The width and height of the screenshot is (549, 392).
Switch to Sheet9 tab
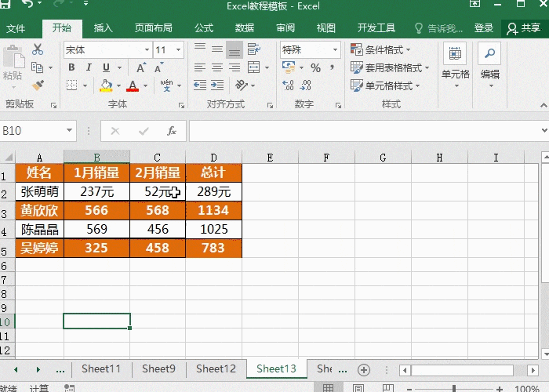[x=158, y=369]
